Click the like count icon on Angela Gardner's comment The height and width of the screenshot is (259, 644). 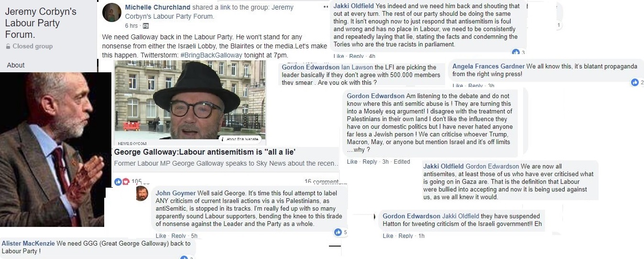(x=635, y=82)
